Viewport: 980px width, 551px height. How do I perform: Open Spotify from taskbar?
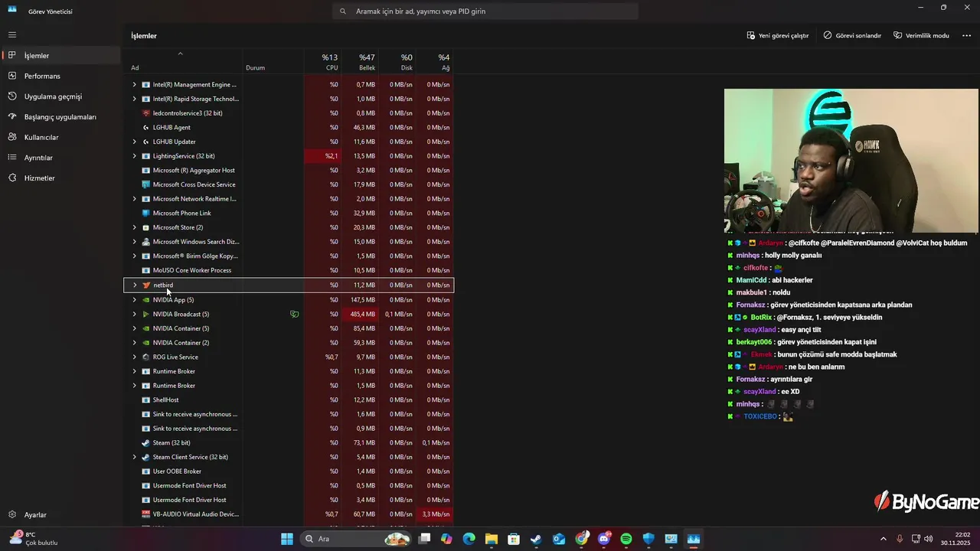pos(626,539)
